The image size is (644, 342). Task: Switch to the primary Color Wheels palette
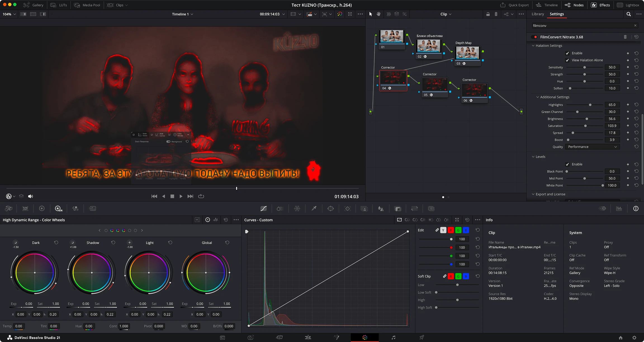[42, 209]
